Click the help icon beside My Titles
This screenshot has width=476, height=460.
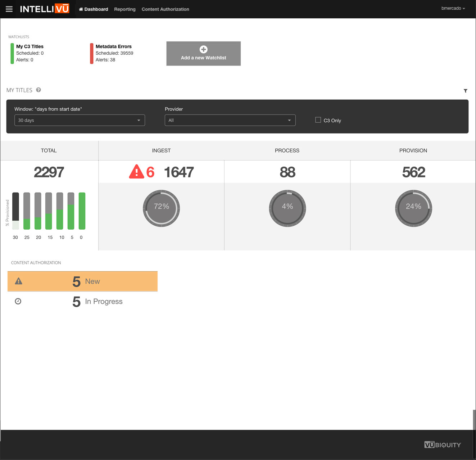tap(38, 90)
